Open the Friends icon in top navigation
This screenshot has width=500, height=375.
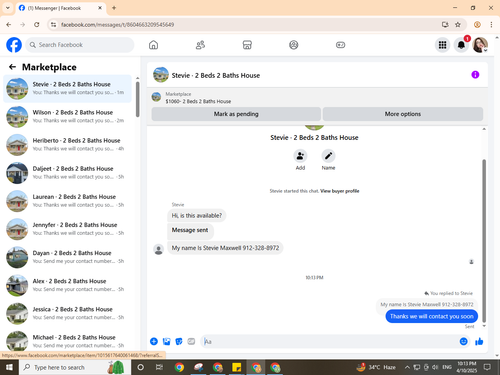click(x=200, y=45)
